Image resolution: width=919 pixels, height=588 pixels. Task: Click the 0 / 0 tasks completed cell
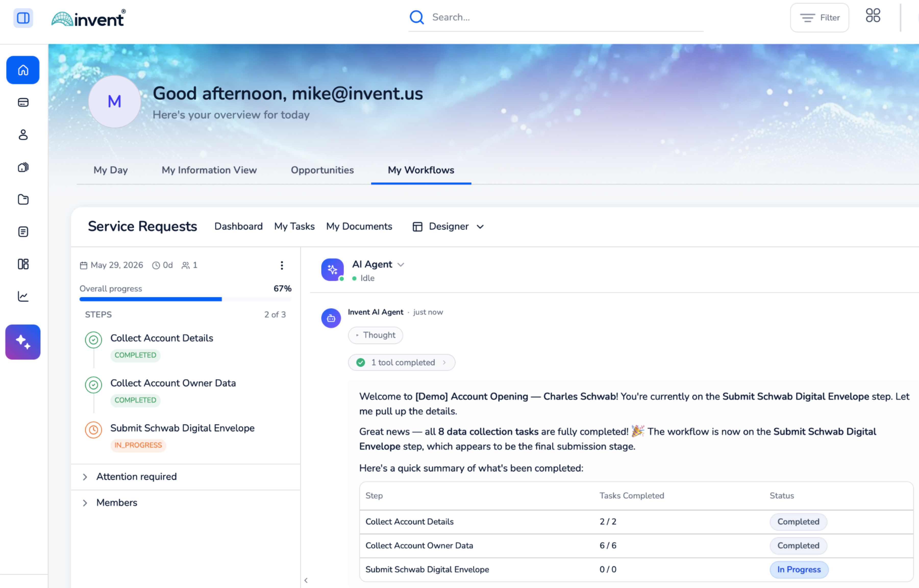pyautogui.click(x=608, y=569)
